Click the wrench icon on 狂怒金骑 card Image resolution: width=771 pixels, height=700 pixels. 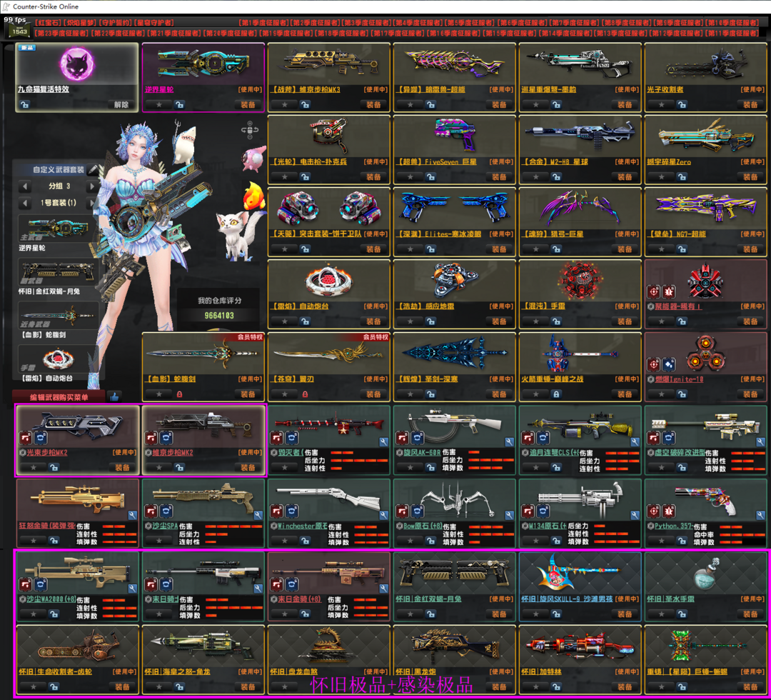132,515
